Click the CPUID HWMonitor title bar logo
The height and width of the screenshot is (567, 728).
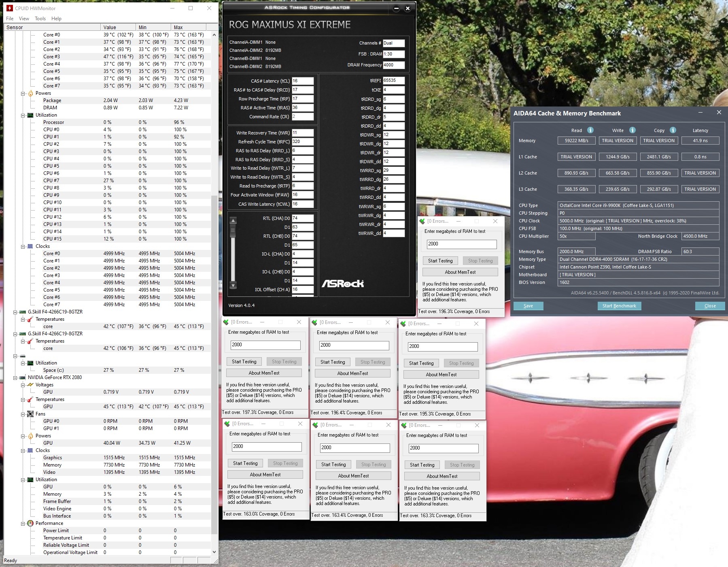click(9, 8)
